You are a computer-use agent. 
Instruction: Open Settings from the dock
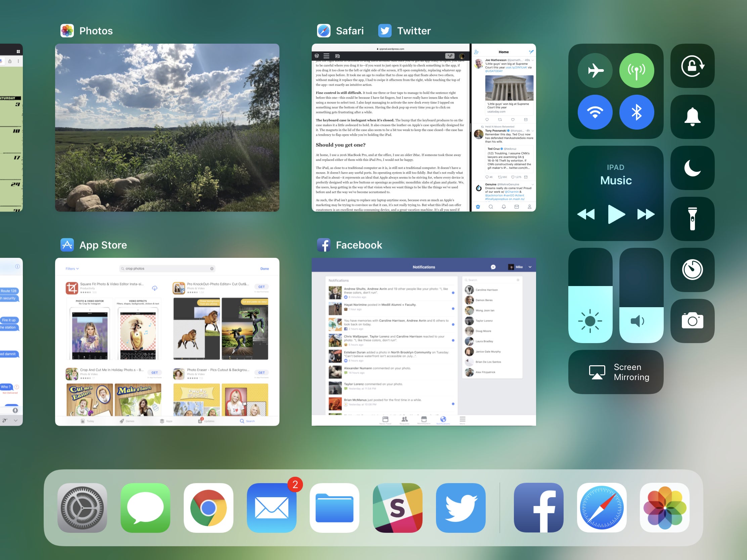coord(82,508)
